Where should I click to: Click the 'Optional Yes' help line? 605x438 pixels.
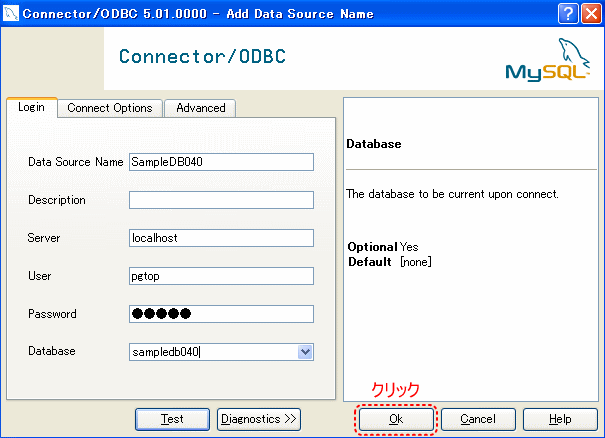pyautogui.click(x=383, y=247)
